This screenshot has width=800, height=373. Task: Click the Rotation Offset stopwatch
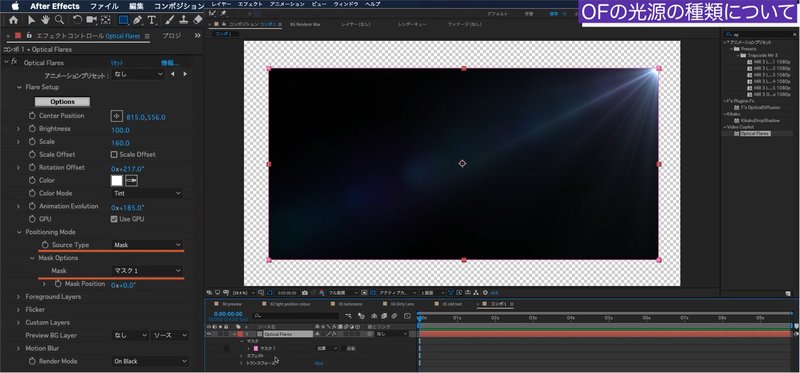click(x=31, y=167)
